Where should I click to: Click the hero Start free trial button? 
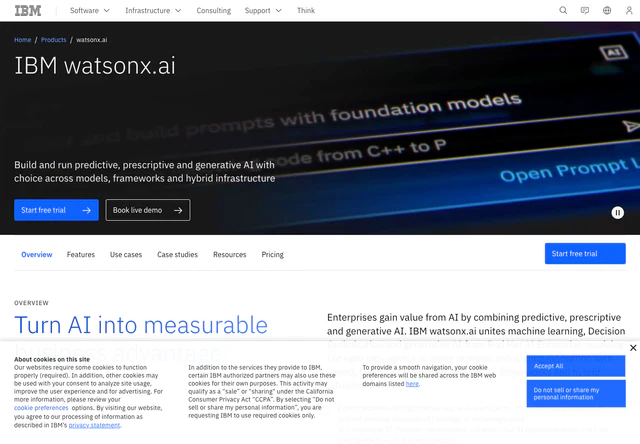click(x=56, y=210)
